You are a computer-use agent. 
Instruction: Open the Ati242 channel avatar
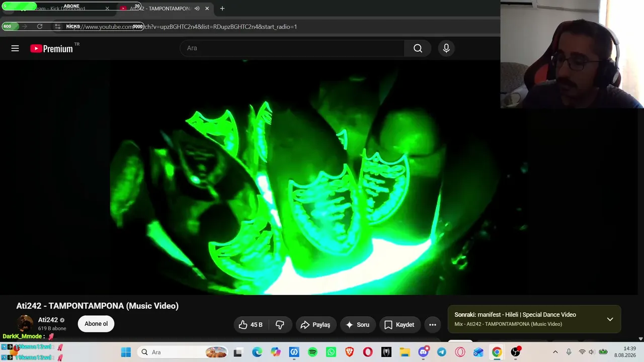(x=25, y=324)
